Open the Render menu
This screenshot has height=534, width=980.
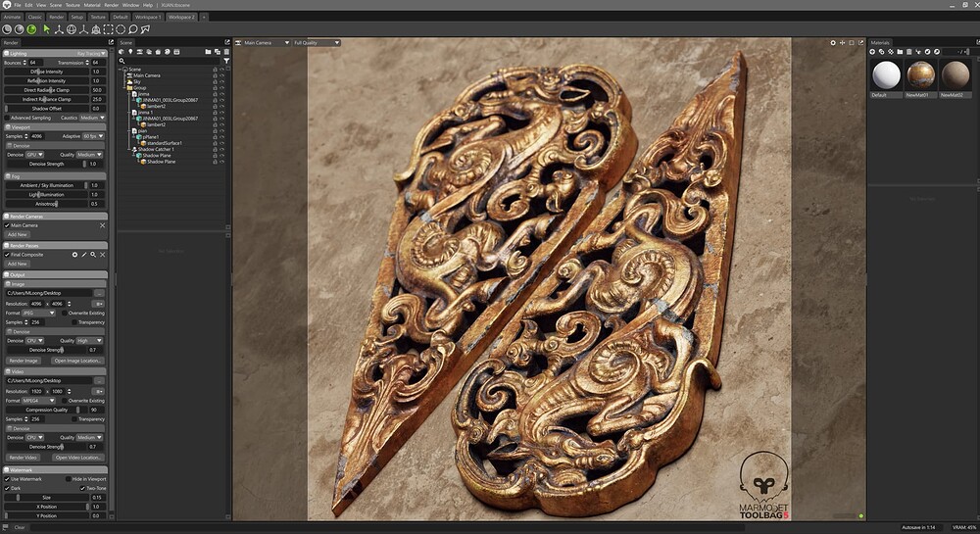(x=112, y=5)
